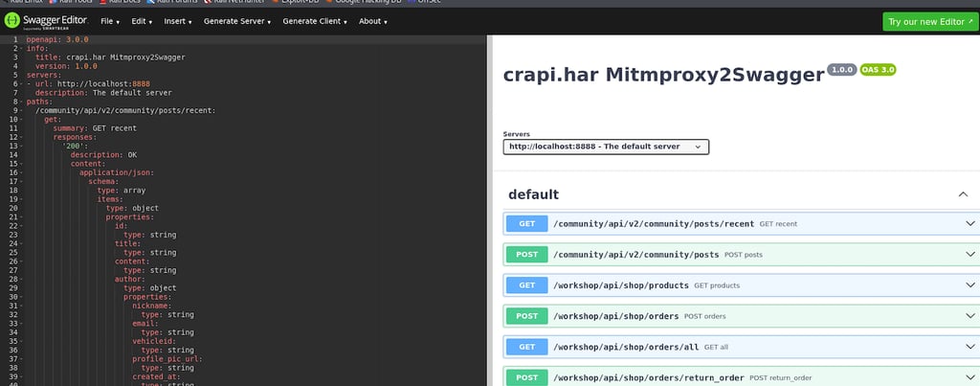Click POST badge for return_order endpoint
The width and height of the screenshot is (980, 386).
click(x=527, y=377)
